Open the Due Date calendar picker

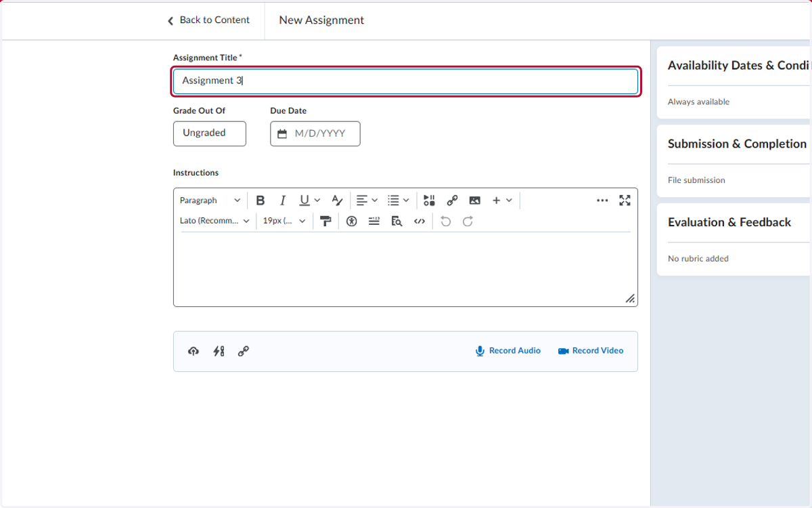tap(282, 134)
